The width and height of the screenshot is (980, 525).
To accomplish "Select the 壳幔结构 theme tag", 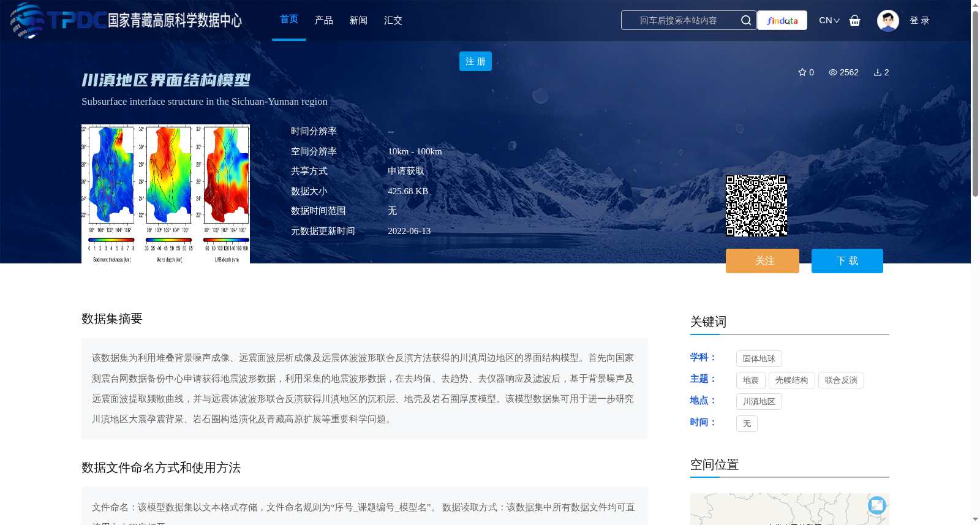I will click(x=792, y=380).
